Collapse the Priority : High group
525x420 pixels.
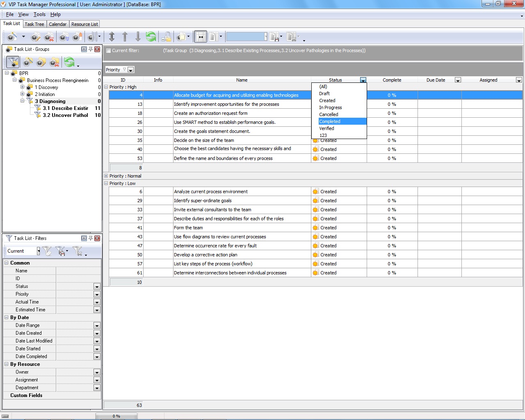pyautogui.click(x=106, y=87)
